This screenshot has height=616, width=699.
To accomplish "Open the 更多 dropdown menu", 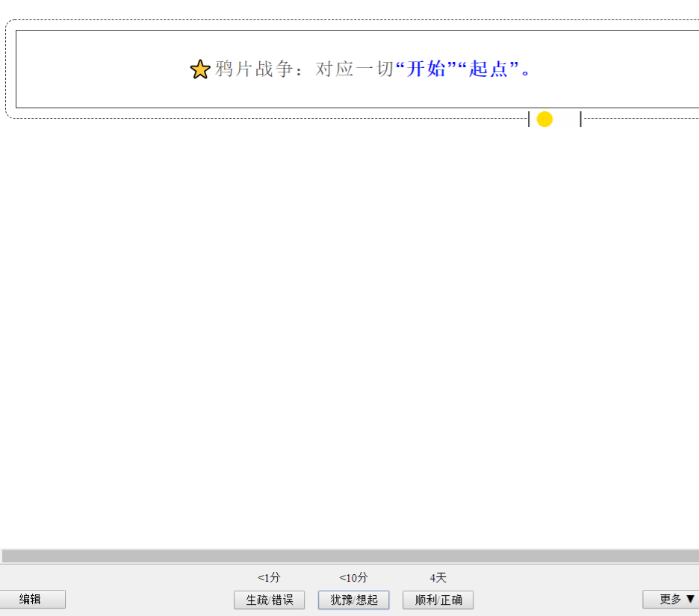I will [x=671, y=599].
